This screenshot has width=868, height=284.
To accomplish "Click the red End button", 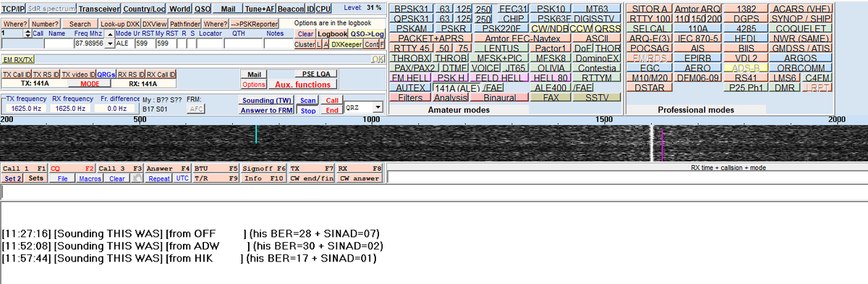I will 332,110.
